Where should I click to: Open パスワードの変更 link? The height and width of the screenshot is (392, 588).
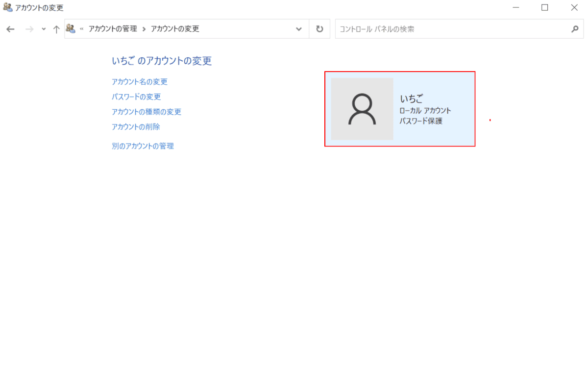point(136,97)
